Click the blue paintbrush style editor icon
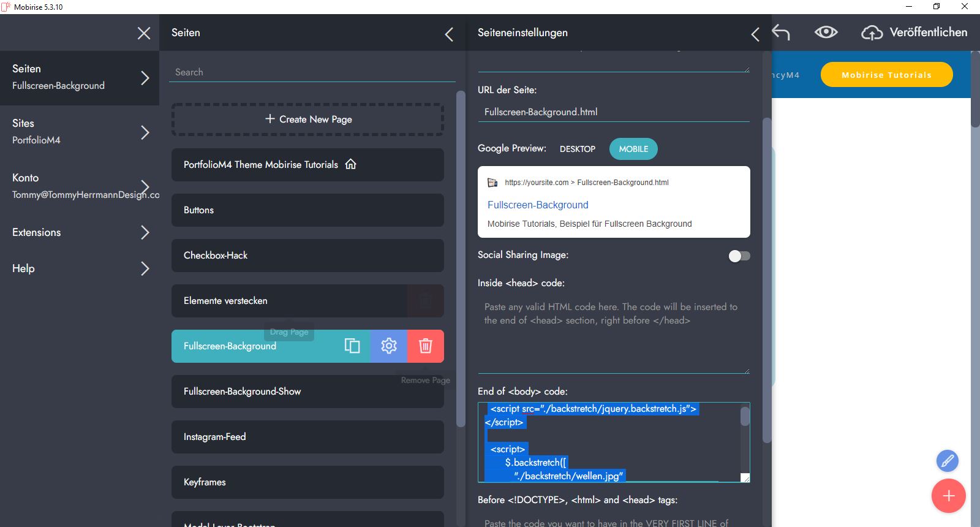 click(x=947, y=461)
